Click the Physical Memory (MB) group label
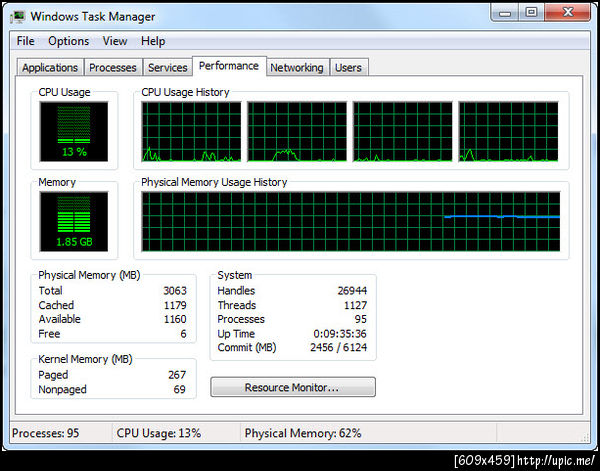This screenshot has width=600, height=471. [x=89, y=275]
